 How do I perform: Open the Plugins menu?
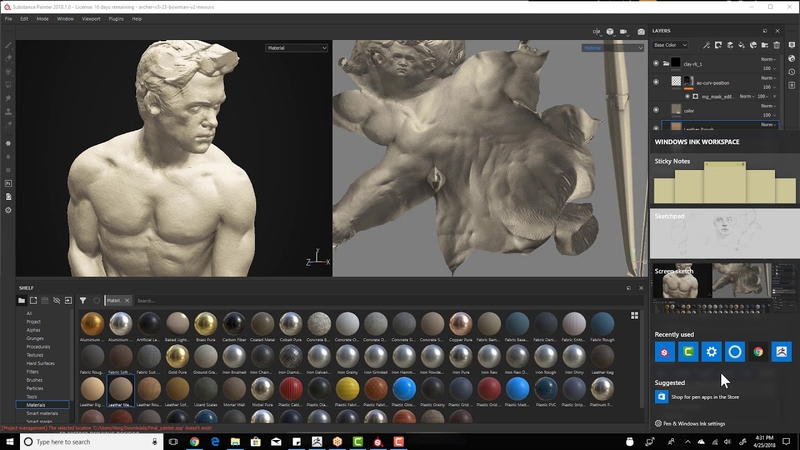(116, 19)
